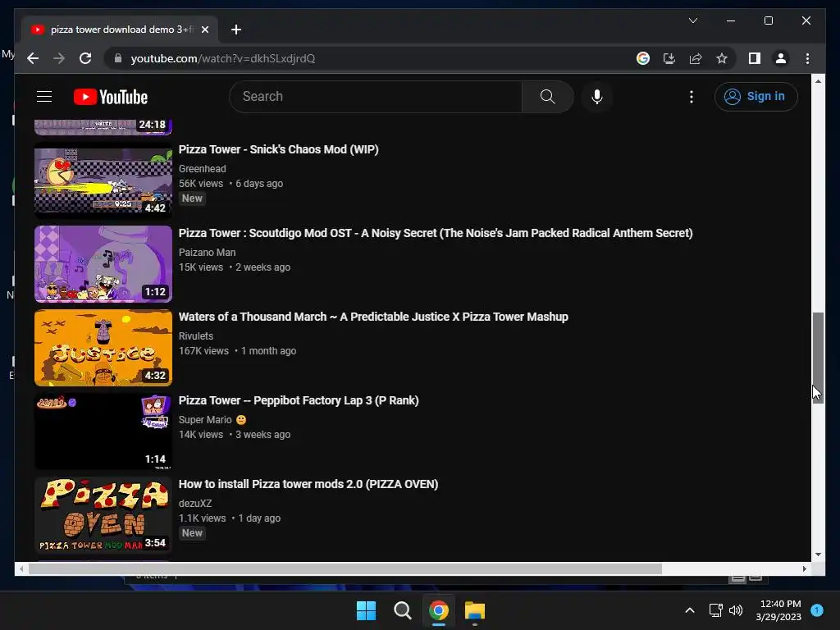Close the pizza tower download demo tab
This screenshot has height=630, width=840.
[x=204, y=30]
